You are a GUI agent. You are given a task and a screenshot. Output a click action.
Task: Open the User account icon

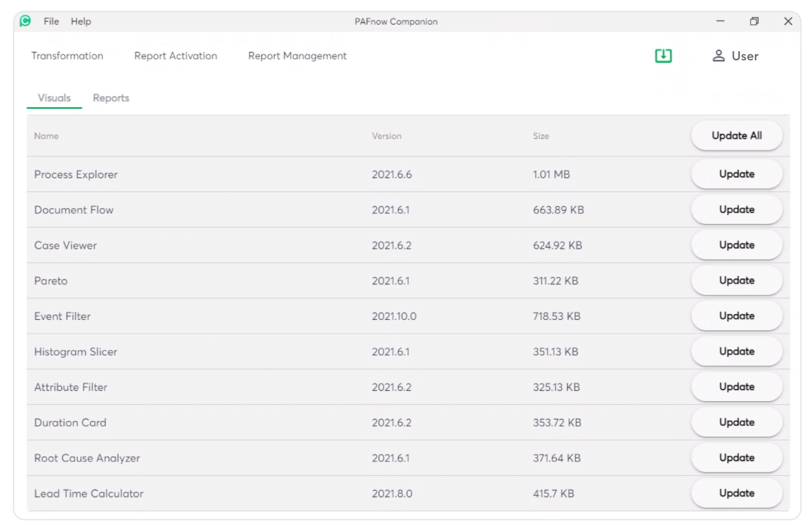click(718, 56)
